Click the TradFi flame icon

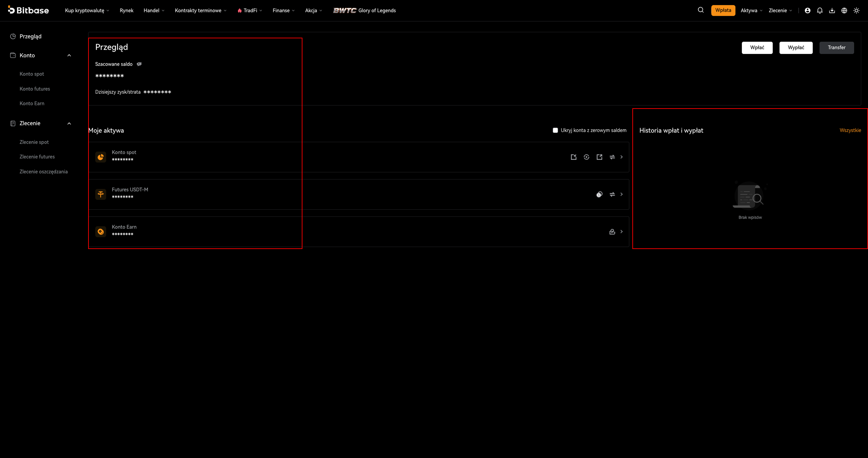click(x=240, y=11)
